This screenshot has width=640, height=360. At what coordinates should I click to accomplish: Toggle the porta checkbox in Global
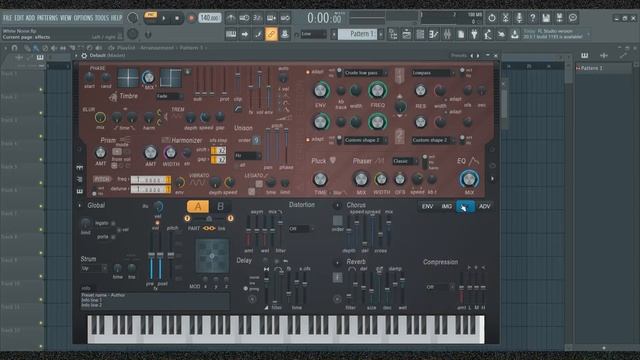pyautogui.click(x=113, y=237)
